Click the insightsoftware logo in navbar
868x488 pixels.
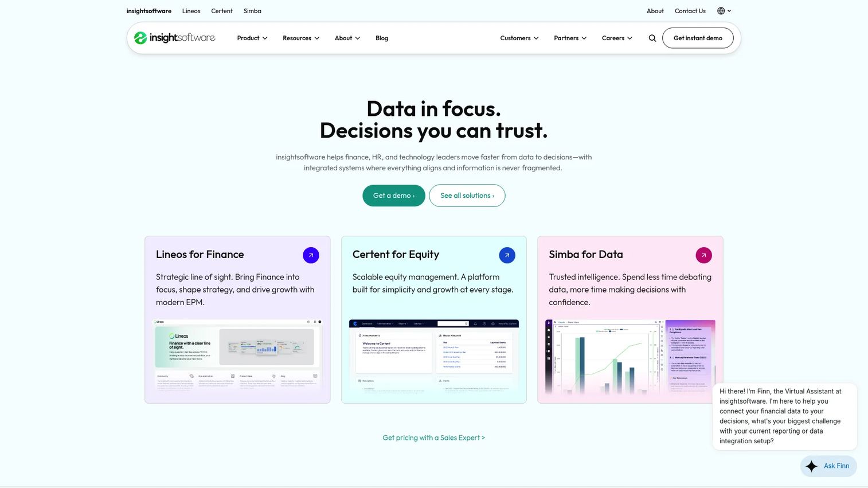point(174,38)
